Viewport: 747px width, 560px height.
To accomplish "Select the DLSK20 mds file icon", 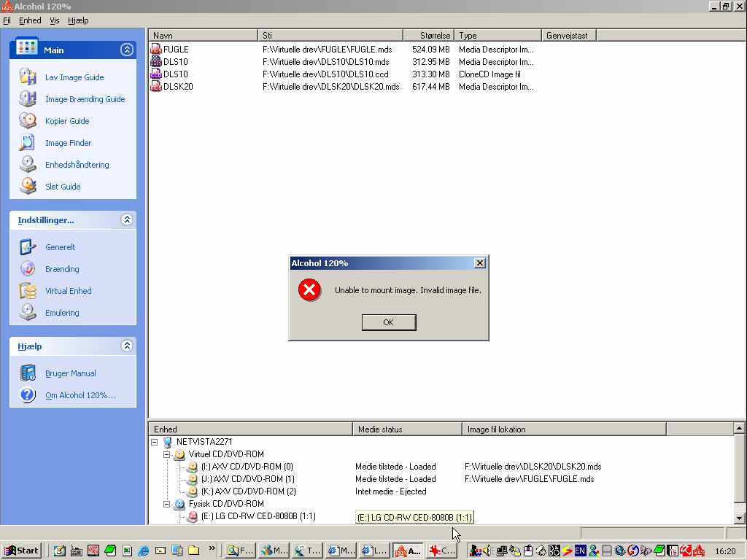I will [156, 86].
